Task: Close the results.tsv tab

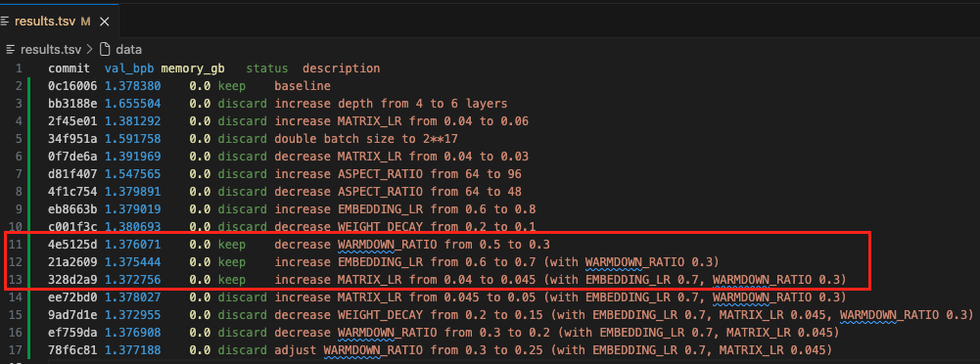Action: click(x=105, y=22)
